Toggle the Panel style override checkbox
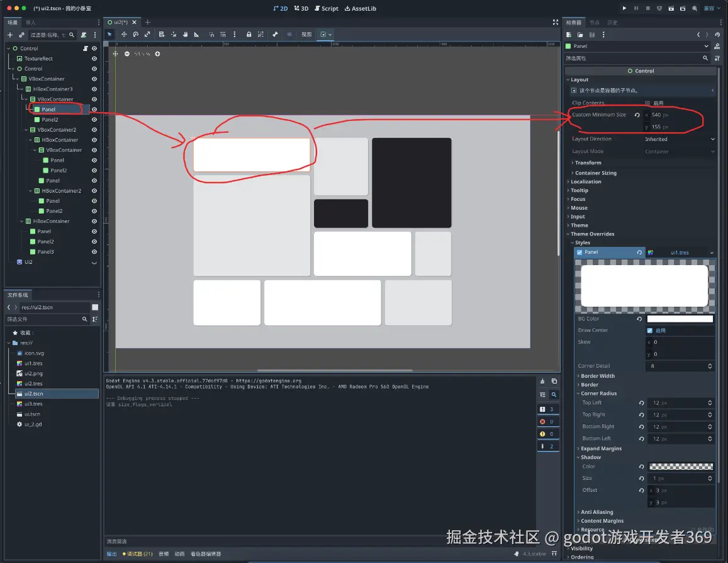Image resolution: width=728 pixels, height=563 pixels. coord(580,253)
